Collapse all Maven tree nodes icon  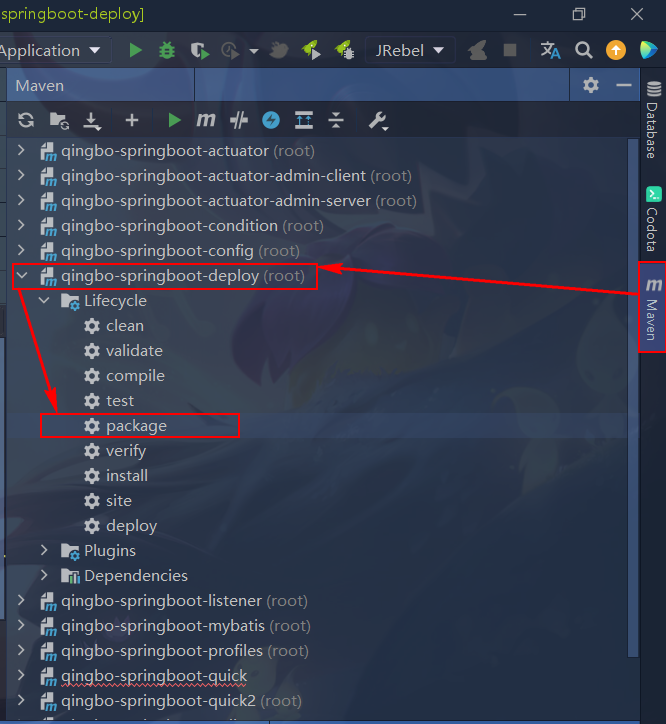pyautogui.click(x=336, y=121)
